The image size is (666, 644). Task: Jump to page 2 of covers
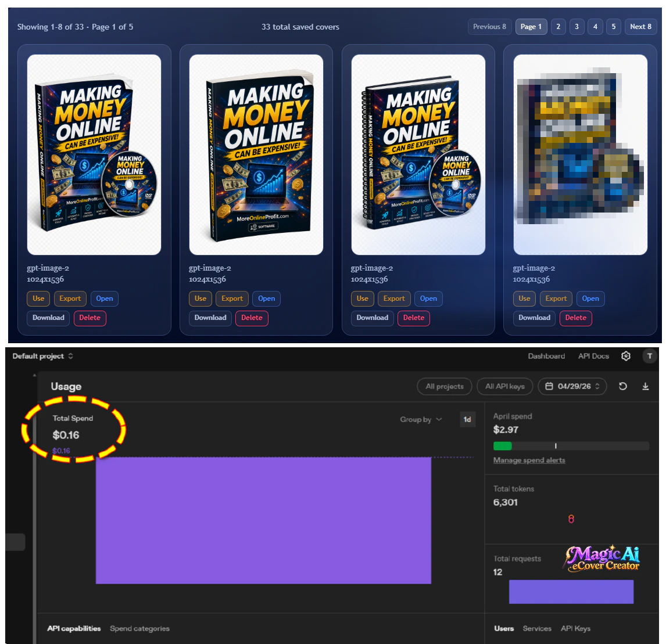[x=558, y=27]
